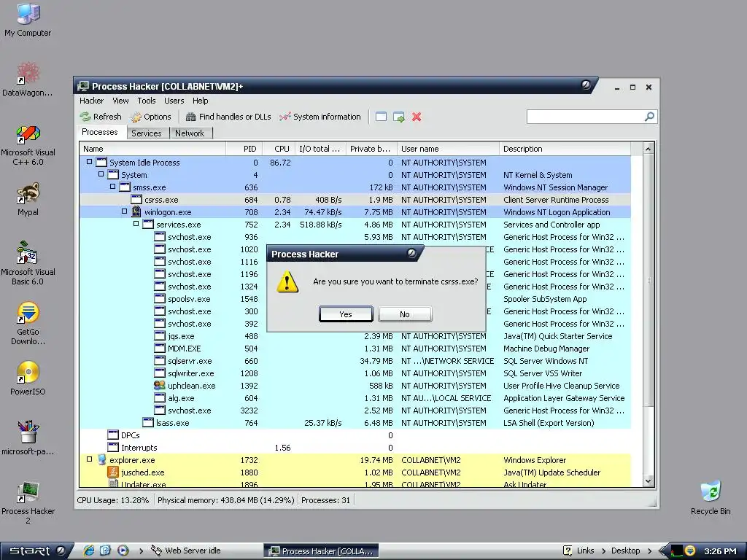Collapse the explorer.exe tree node

(89, 459)
